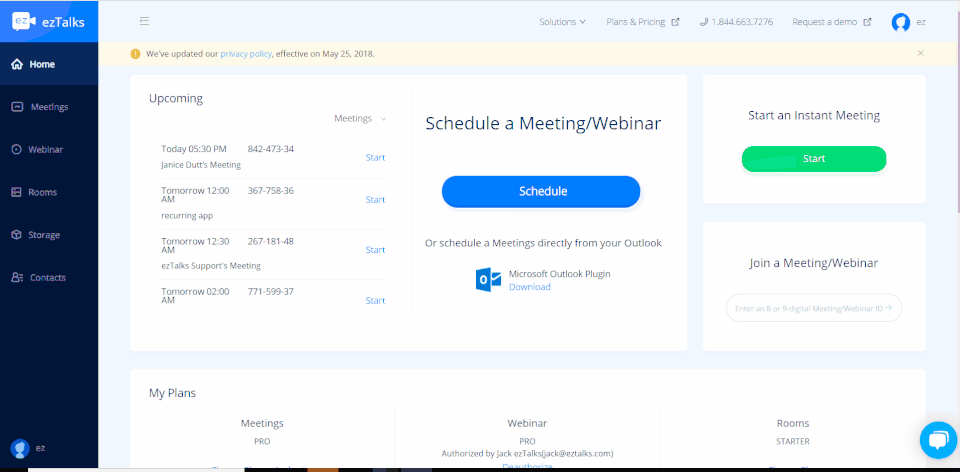The width and height of the screenshot is (960, 472).
Task: Click meeting ID 842-473-34
Action: coord(271,149)
